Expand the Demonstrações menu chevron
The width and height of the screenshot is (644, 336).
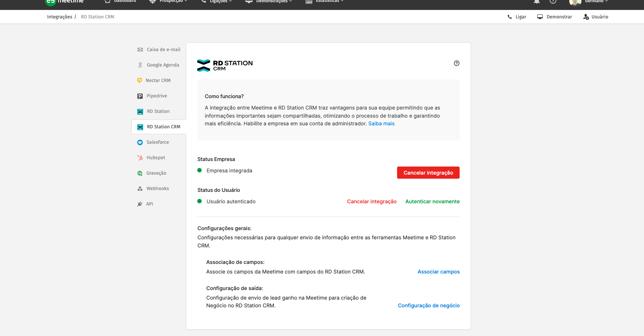(x=291, y=1)
